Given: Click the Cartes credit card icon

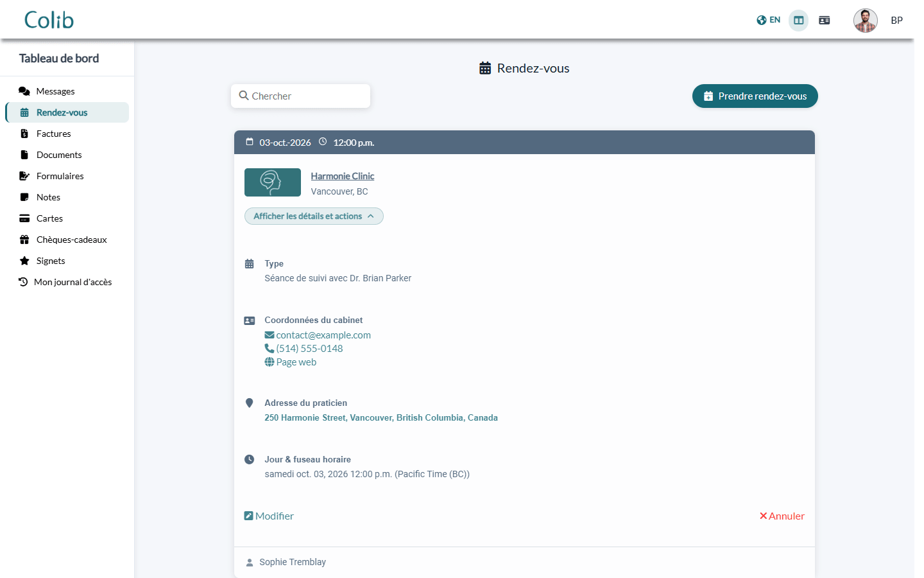Looking at the screenshot, I should click(24, 218).
